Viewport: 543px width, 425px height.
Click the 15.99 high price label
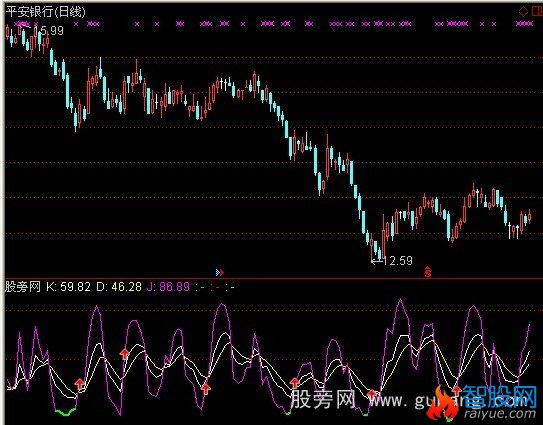click(x=51, y=31)
